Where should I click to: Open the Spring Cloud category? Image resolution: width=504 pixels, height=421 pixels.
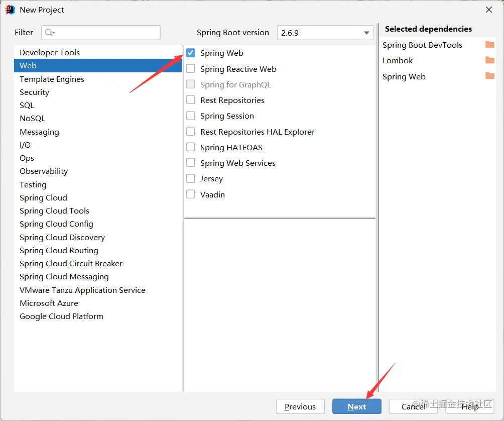(98, 198)
